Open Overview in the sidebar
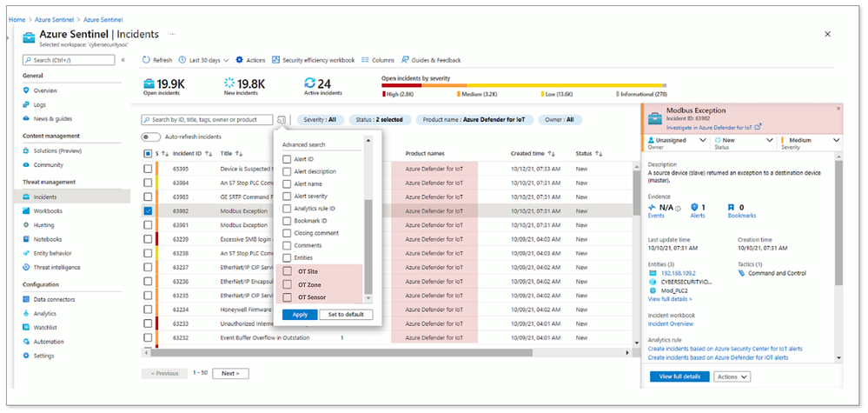Screen dimensions: 868x413 point(45,90)
